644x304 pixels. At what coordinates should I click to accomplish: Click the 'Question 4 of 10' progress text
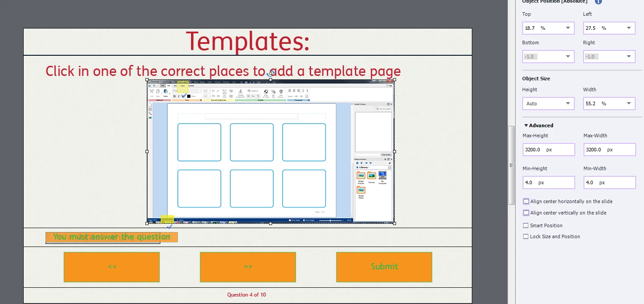pos(247,295)
